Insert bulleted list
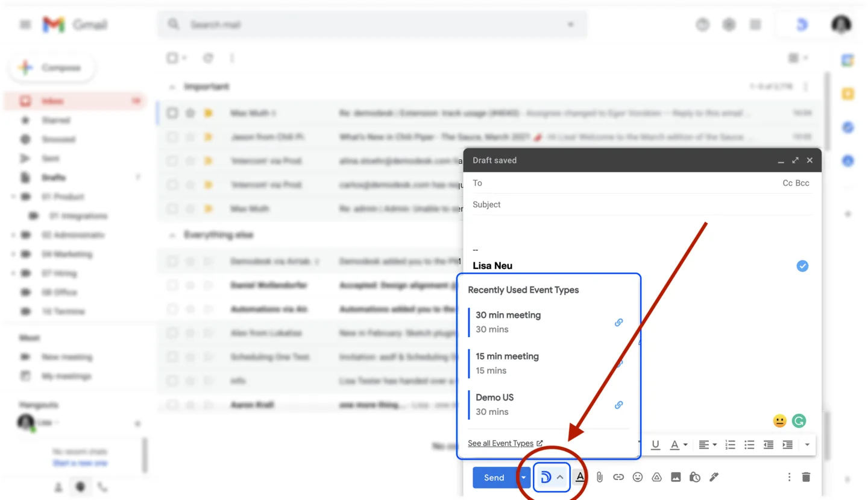This screenshot has width=868, height=500. (749, 445)
